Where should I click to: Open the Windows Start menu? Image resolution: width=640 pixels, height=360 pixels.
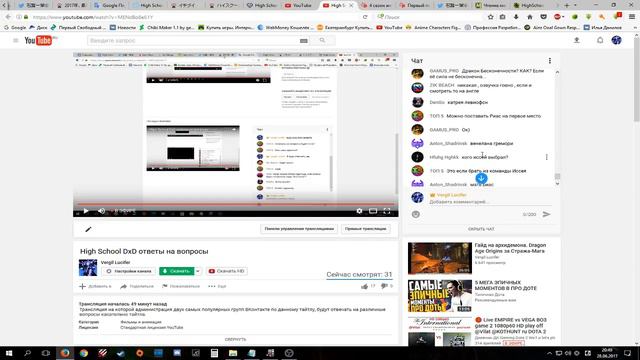[9, 353]
